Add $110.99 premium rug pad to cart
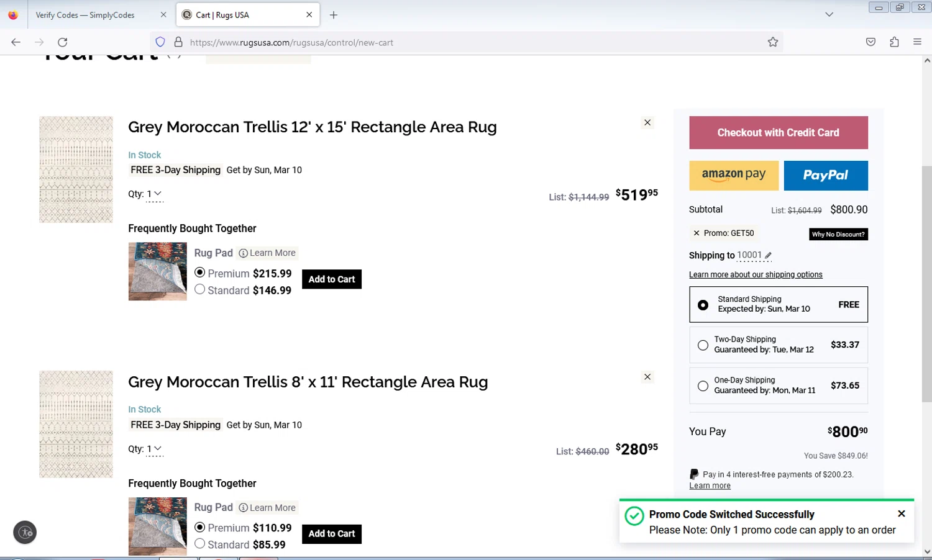The height and width of the screenshot is (560, 932). point(332,534)
